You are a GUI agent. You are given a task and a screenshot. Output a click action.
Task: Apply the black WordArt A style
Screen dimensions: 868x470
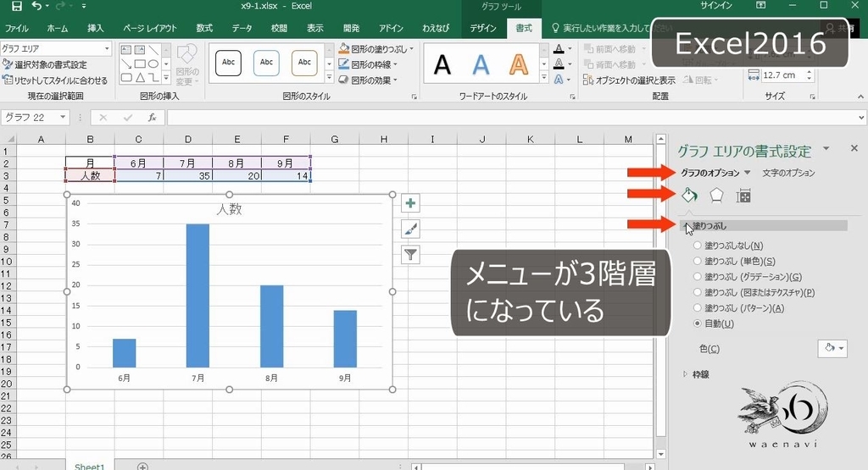point(442,64)
